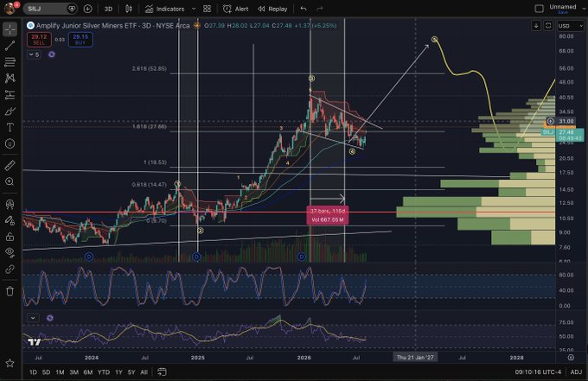Select the trend line drawing tool

pyautogui.click(x=10, y=46)
